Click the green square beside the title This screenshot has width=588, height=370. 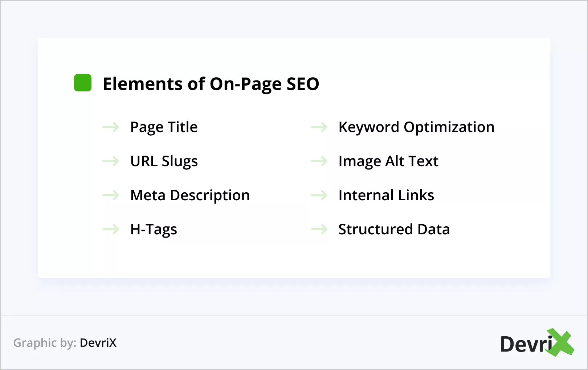[x=83, y=83]
